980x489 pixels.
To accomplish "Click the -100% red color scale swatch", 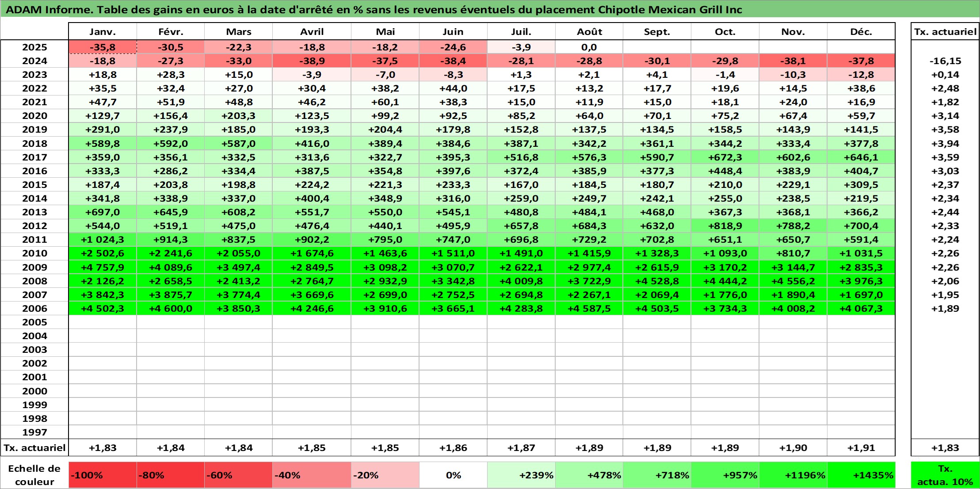I will (103, 475).
